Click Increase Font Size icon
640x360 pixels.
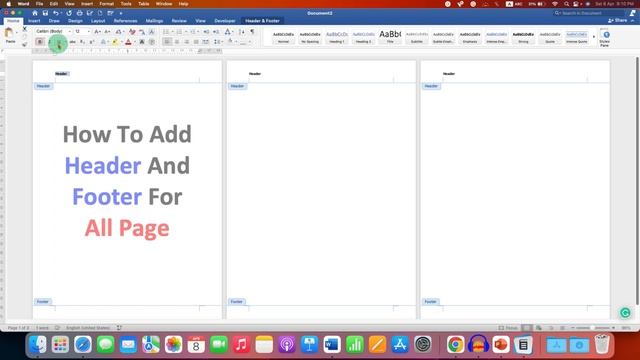coord(97,31)
